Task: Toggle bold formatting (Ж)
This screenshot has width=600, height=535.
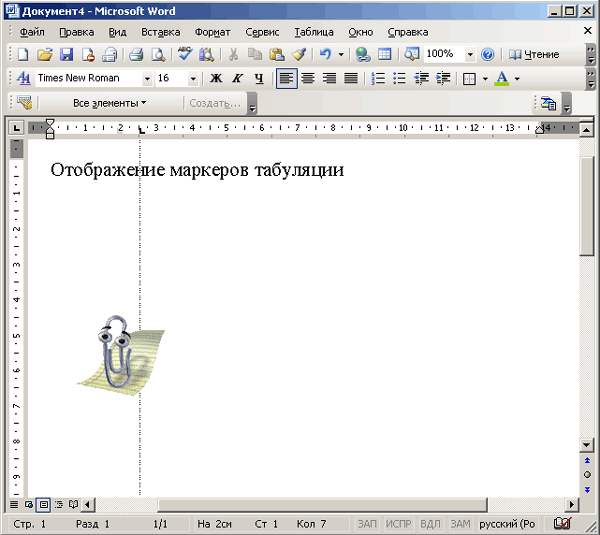Action: click(x=216, y=78)
